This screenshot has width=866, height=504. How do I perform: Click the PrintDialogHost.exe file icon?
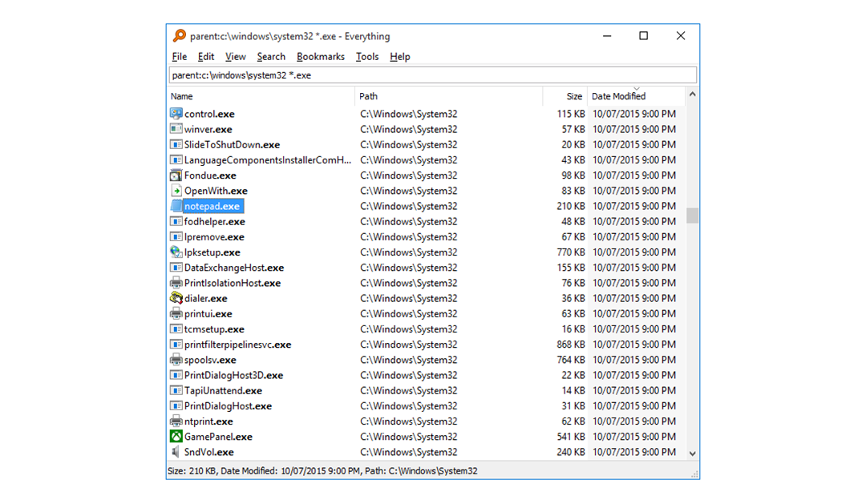(176, 405)
